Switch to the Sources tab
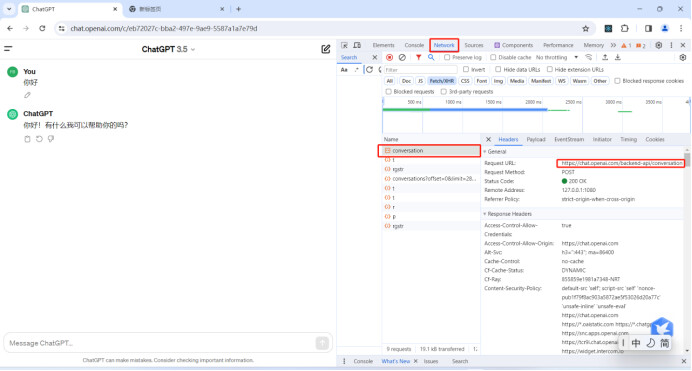The image size is (692, 371). 474,45
